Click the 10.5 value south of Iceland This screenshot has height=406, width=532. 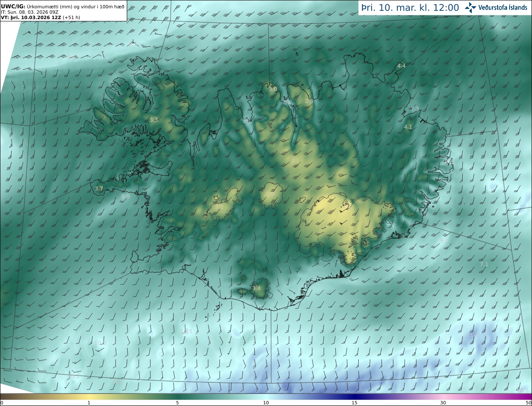tap(187, 331)
